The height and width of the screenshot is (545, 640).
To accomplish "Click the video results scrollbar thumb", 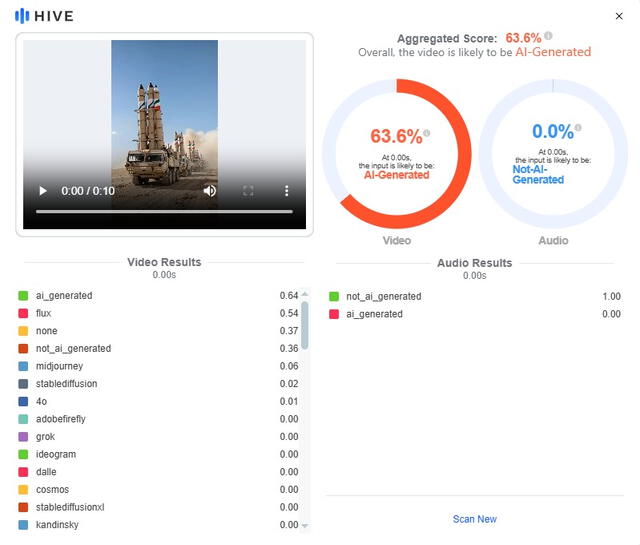I will (304, 325).
